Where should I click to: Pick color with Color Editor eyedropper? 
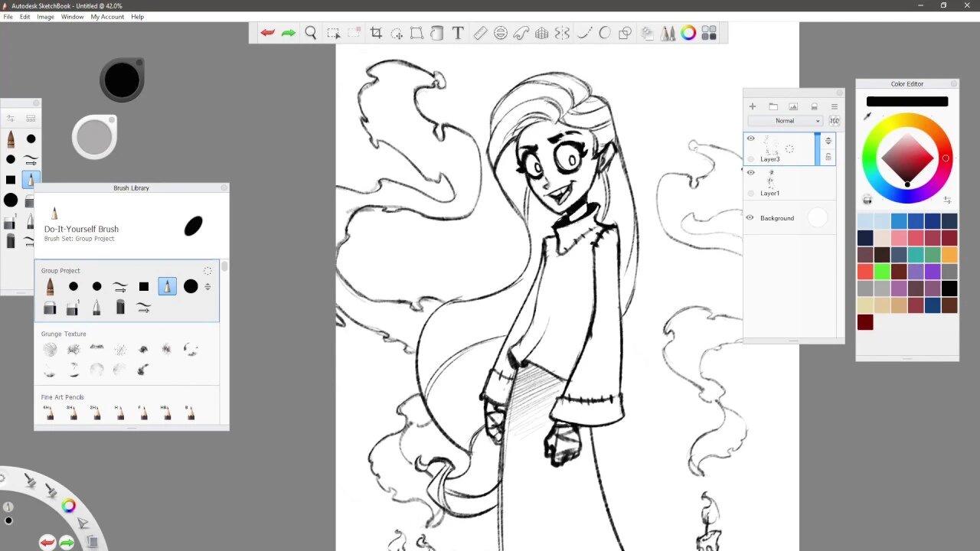[867, 117]
